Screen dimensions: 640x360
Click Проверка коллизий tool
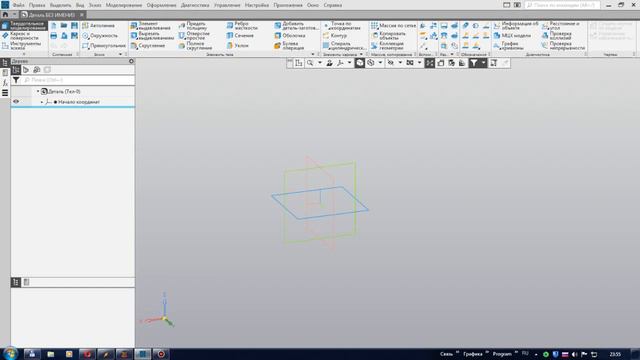pos(556,36)
